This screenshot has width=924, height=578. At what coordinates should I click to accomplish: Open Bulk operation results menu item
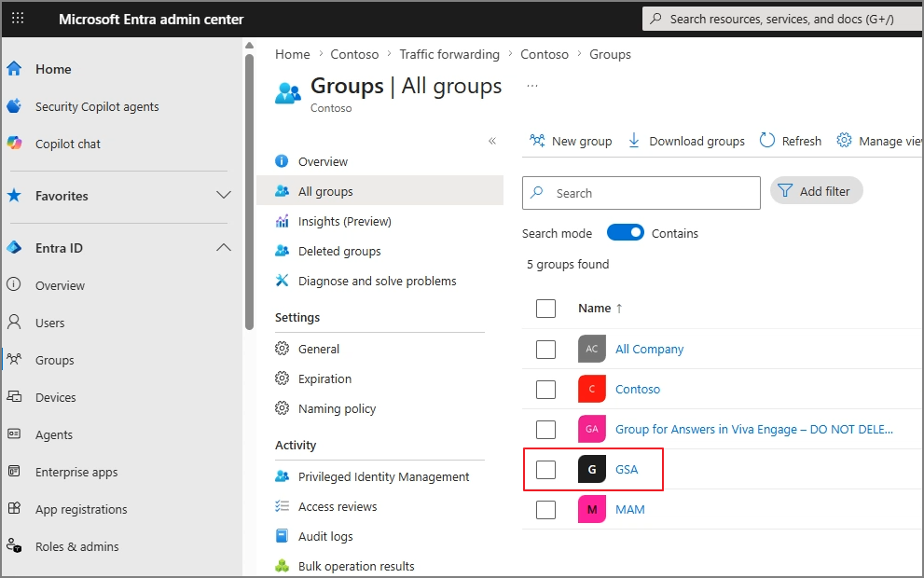356,566
